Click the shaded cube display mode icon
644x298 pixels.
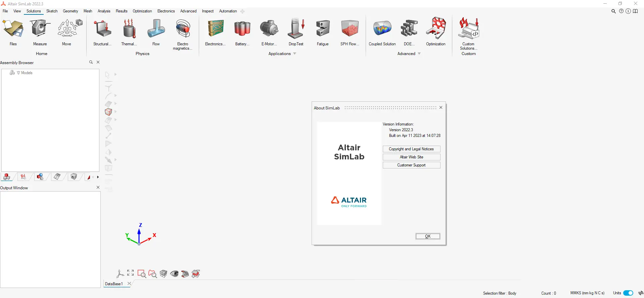[164, 274]
